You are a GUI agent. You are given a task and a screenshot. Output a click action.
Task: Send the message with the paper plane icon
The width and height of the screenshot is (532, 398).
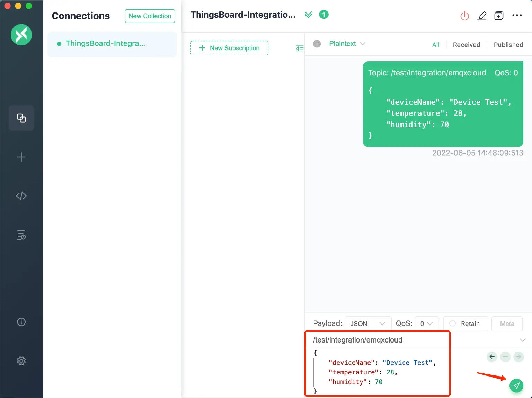pyautogui.click(x=516, y=385)
